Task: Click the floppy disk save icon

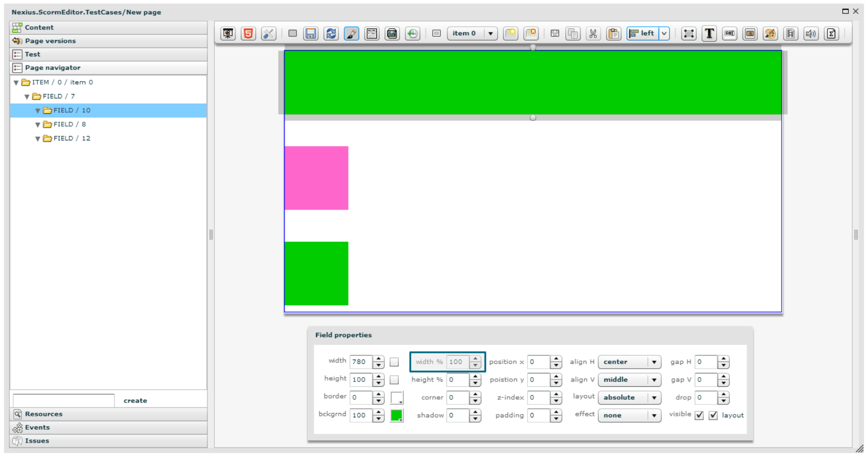Action: click(x=311, y=33)
